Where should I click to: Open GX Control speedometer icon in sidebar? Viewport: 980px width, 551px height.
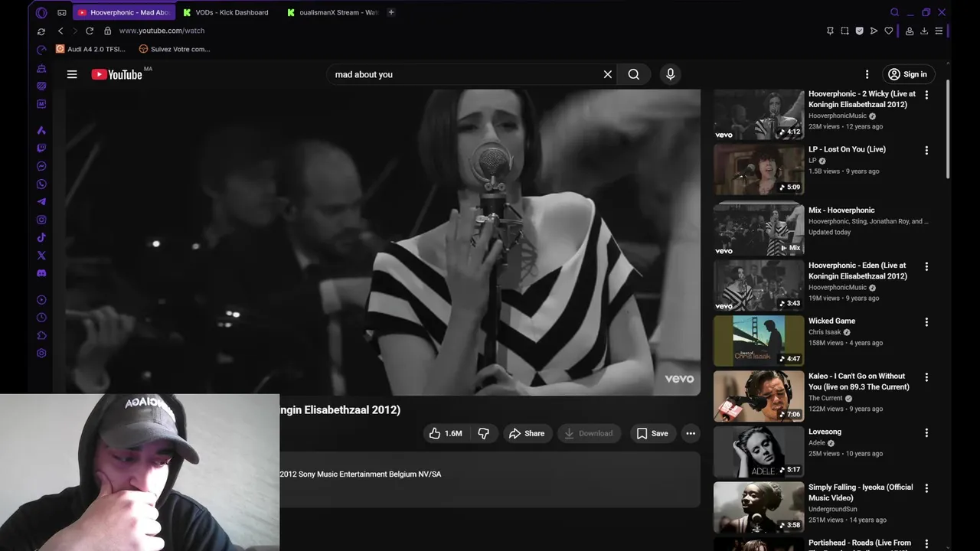41,51
